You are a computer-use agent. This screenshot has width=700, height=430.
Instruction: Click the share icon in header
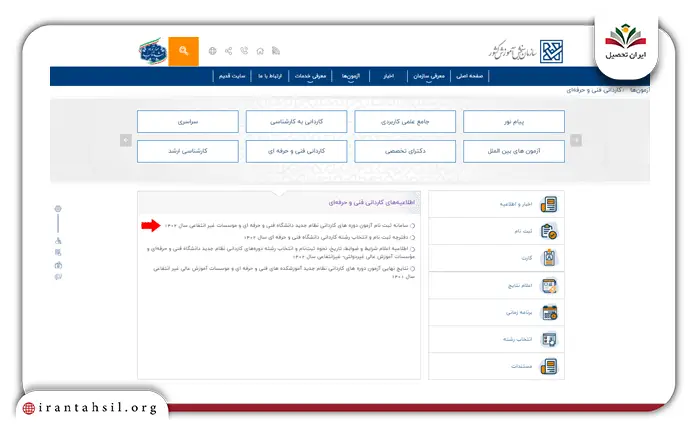pos(229,51)
